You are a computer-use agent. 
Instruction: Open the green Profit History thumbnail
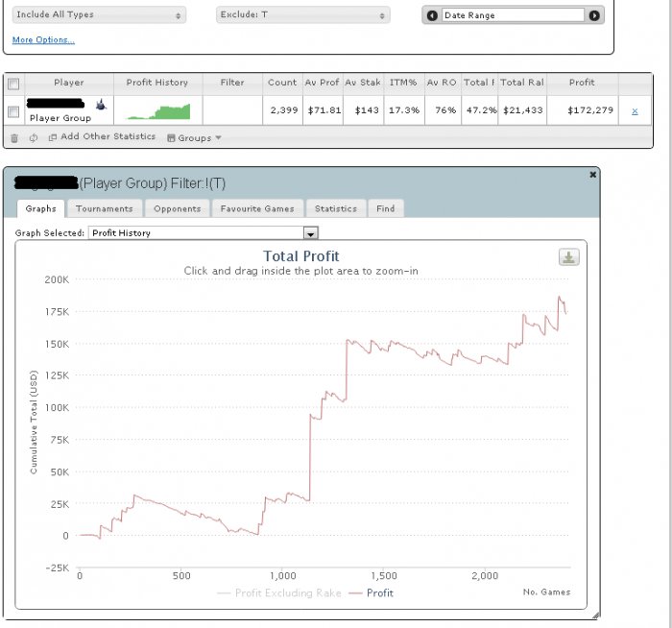[158, 111]
